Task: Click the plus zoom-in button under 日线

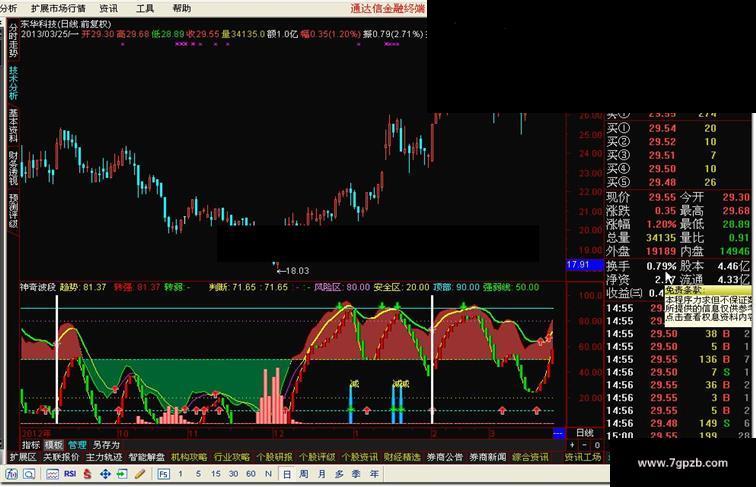Action: pyautogui.click(x=572, y=445)
